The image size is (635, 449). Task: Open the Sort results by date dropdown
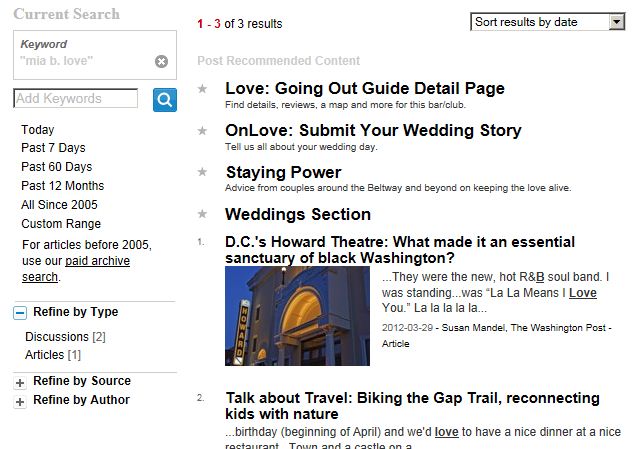548,22
